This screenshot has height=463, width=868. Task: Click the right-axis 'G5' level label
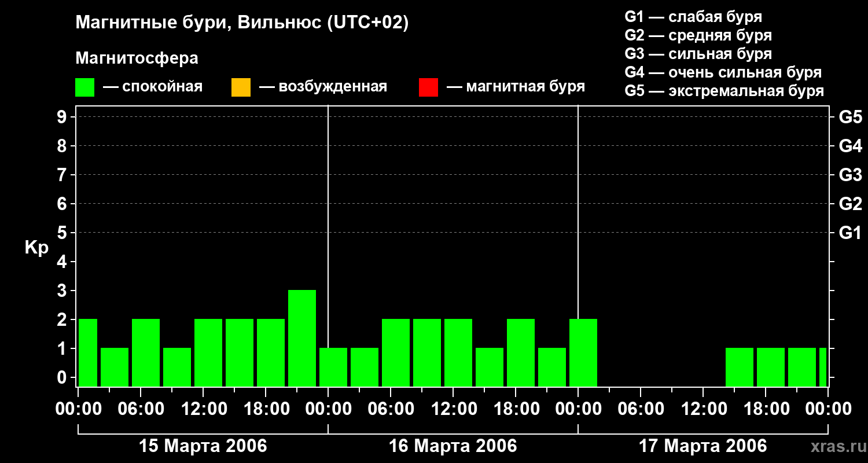pyautogui.click(x=850, y=117)
